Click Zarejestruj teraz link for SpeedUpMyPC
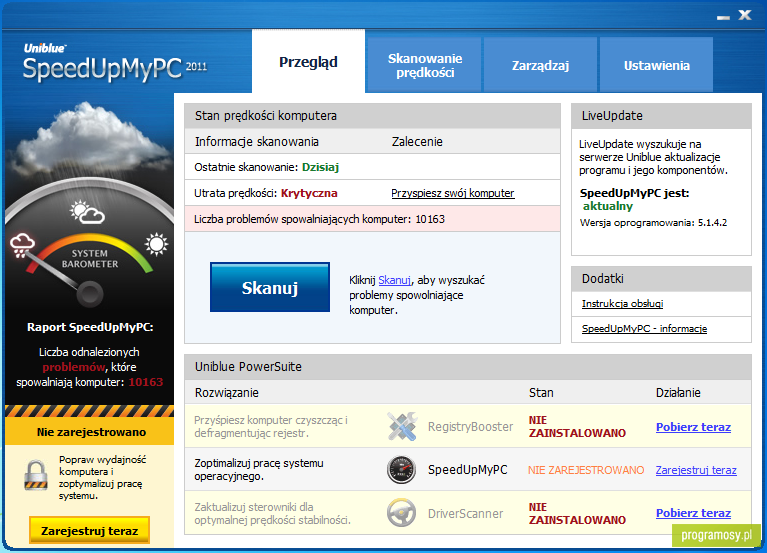 pyautogui.click(x=696, y=470)
